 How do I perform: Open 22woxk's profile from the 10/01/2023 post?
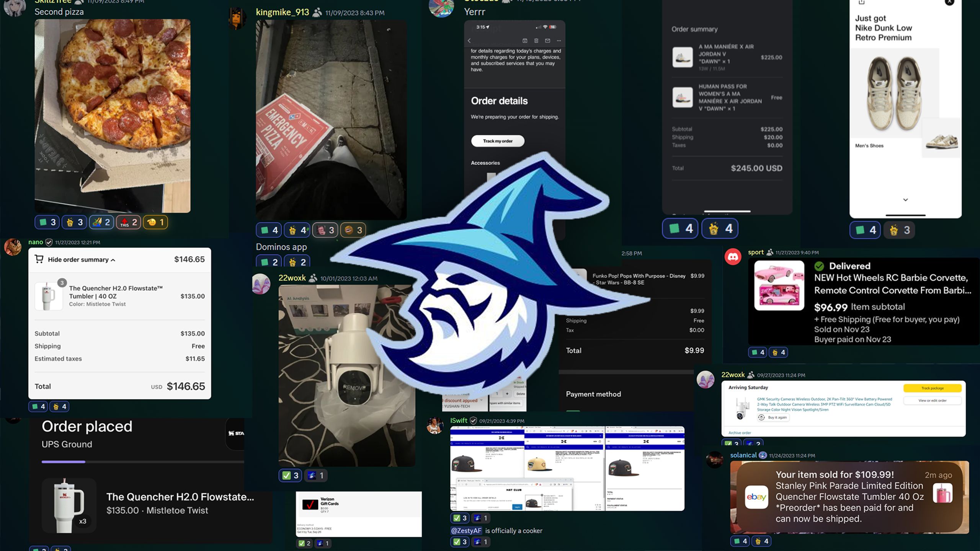coord(292,278)
